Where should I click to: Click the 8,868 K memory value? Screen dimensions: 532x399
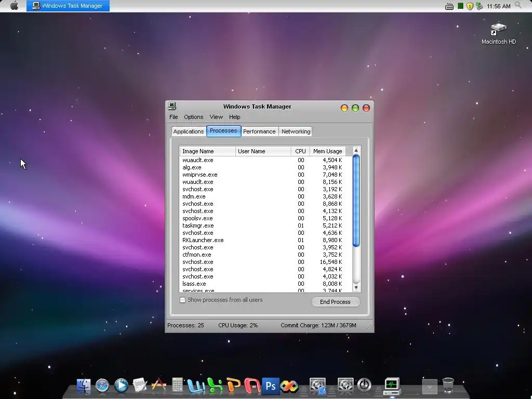[x=332, y=204]
